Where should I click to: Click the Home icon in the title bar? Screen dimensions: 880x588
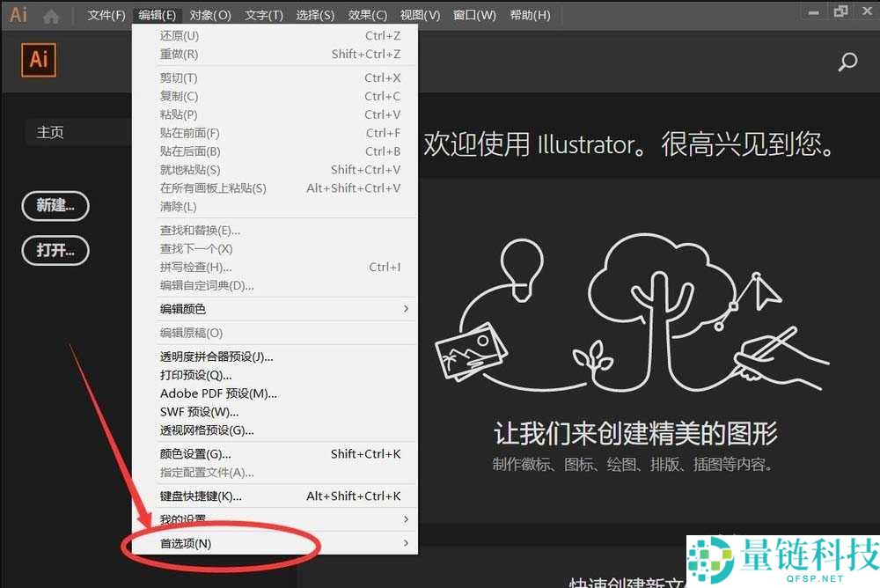pyautogui.click(x=52, y=15)
